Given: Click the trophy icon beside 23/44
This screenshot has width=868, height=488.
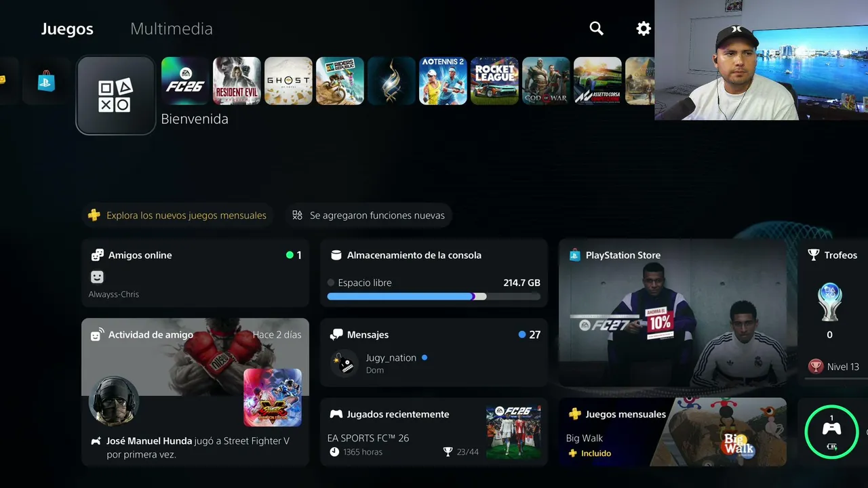Looking at the screenshot, I should pyautogui.click(x=448, y=452).
